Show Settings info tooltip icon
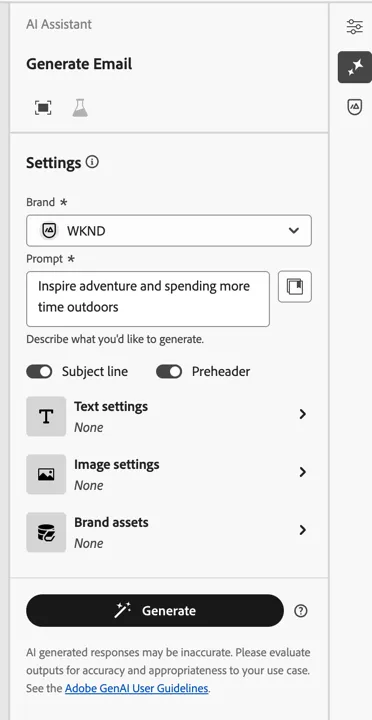Viewport: 372px width, 720px height. 92,162
